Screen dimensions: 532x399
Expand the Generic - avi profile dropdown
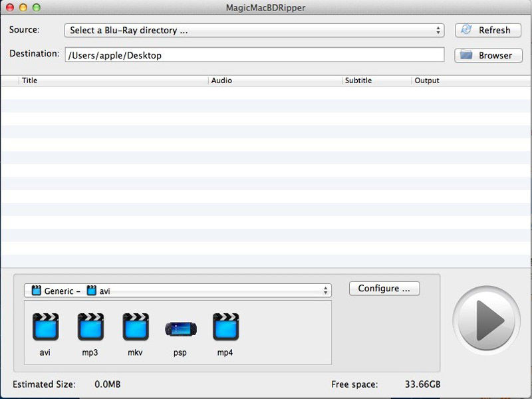tap(178, 291)
